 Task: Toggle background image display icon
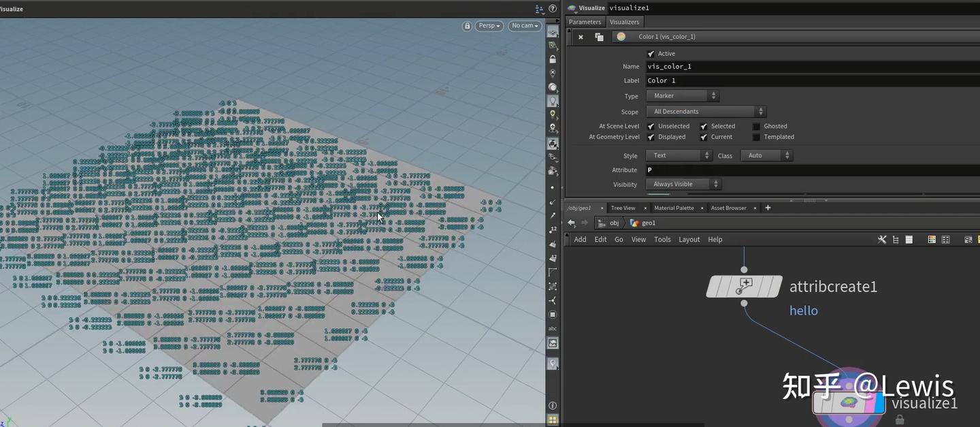553,343
